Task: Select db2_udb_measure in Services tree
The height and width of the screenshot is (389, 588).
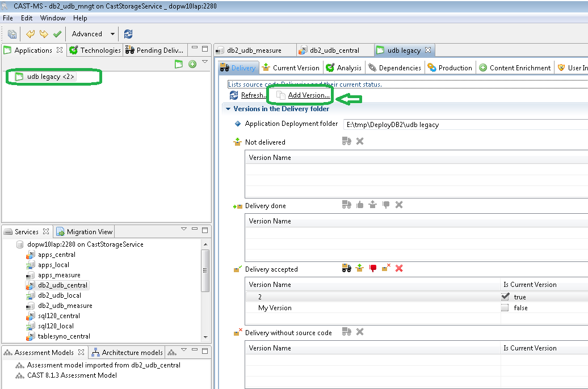Action: [65, 306]
